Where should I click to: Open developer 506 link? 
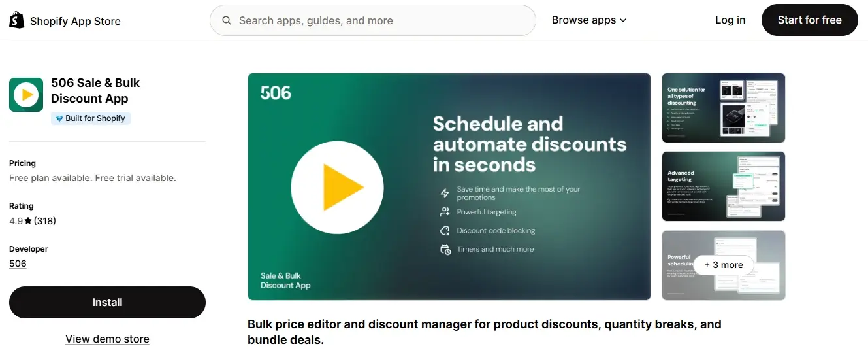(18, 263)
